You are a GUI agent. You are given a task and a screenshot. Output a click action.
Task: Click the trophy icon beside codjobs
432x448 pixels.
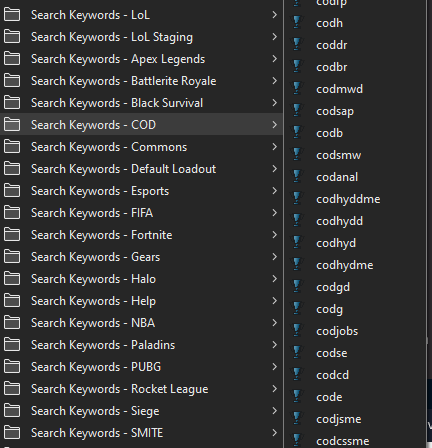(297, 331)
